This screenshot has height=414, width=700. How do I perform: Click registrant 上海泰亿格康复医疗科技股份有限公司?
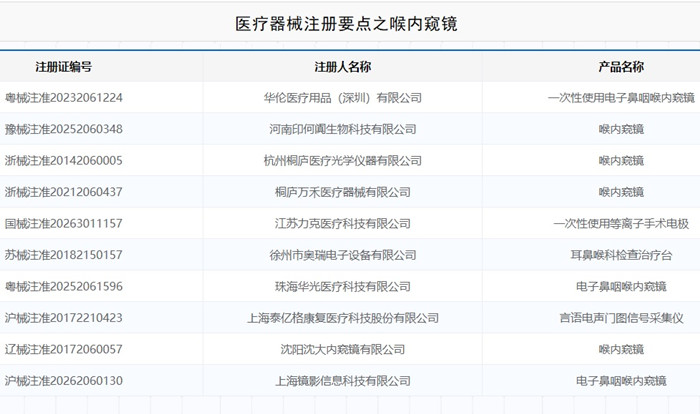tap(342, 318)
